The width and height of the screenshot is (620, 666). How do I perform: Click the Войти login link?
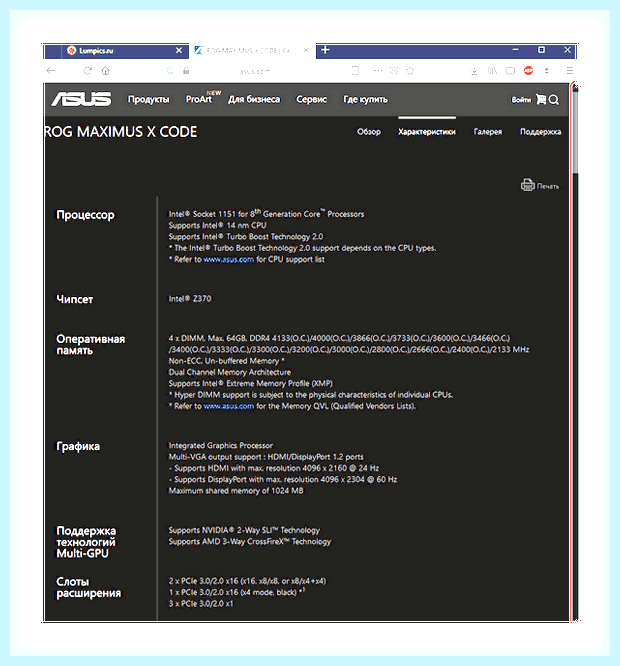click(x=521, y=100)
